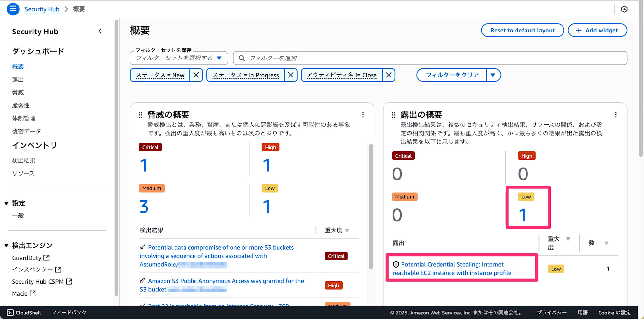The width and height of the screenshot is (644, 319).
Task: Click the threat Low count 1
Action: point(266,206)
